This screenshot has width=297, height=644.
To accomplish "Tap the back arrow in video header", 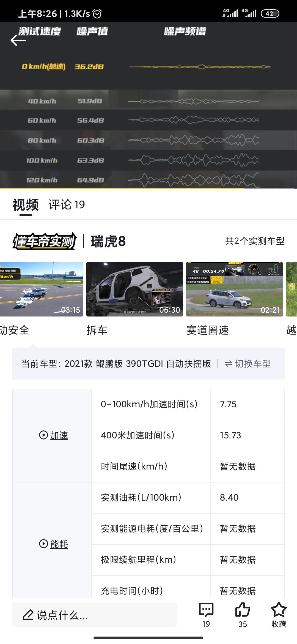I will pos(18,40).
